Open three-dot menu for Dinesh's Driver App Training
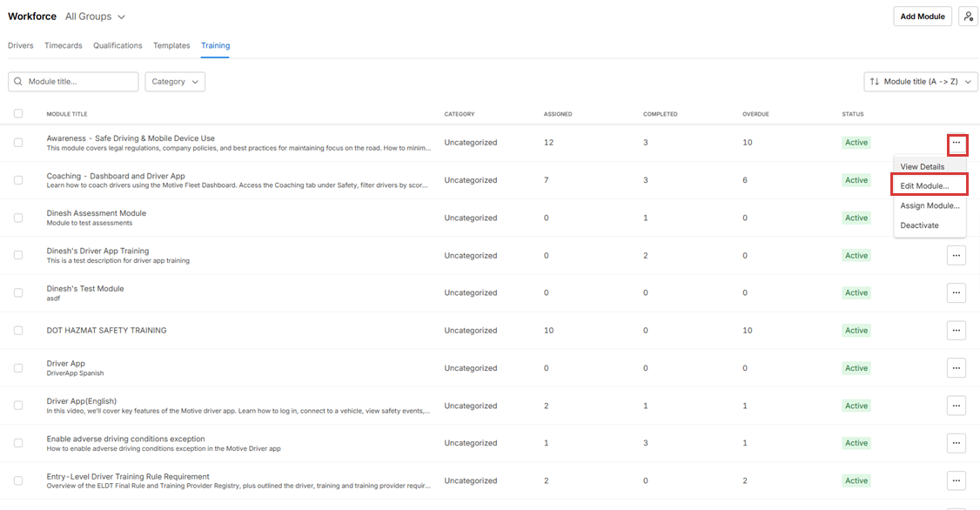Image resolution: width=980 pixels, height=510 pixels. tap(957, 255)
